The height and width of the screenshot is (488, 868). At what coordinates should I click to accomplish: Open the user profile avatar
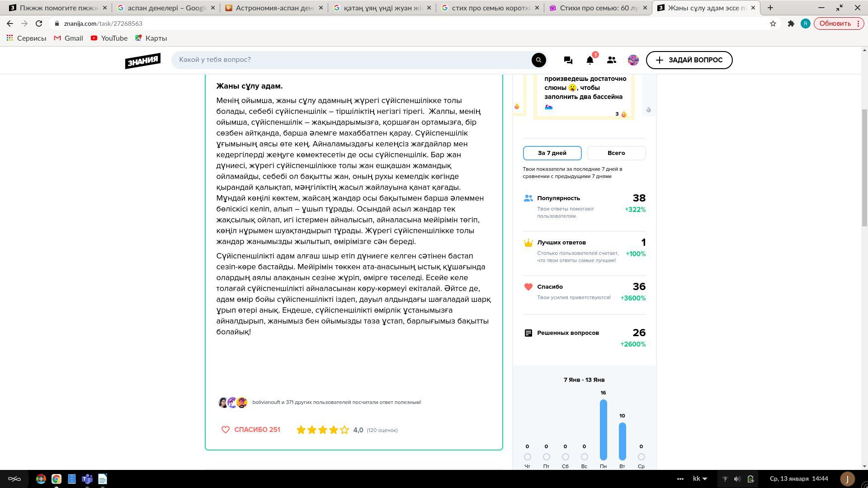pyautogui.click(x=633, y=60)
